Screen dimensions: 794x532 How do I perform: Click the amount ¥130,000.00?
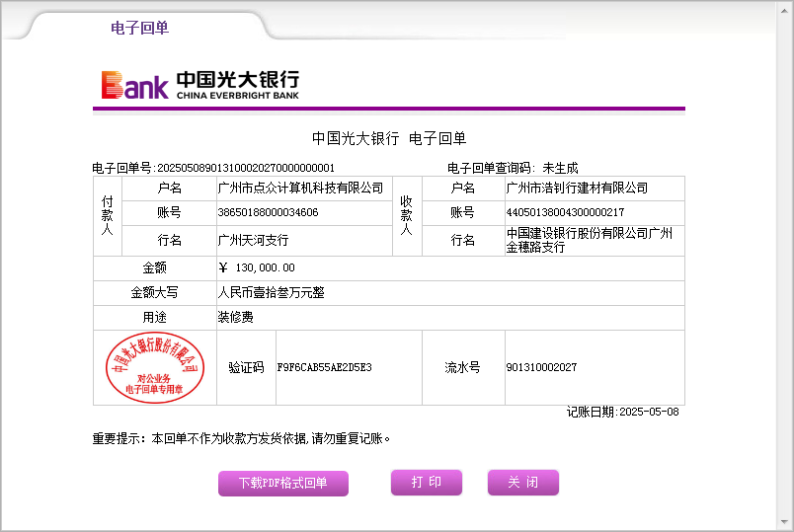pos(257,267)
